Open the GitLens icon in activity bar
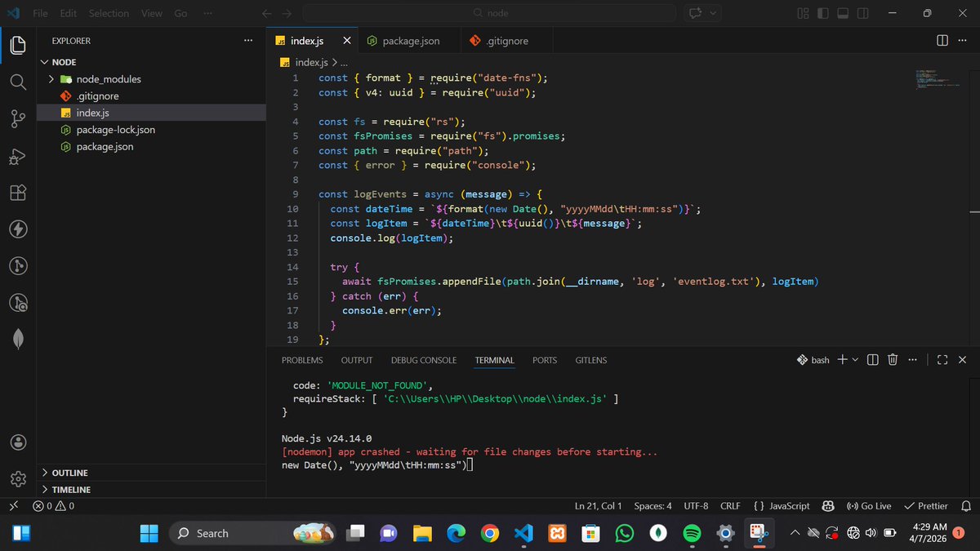 [18, 266]
